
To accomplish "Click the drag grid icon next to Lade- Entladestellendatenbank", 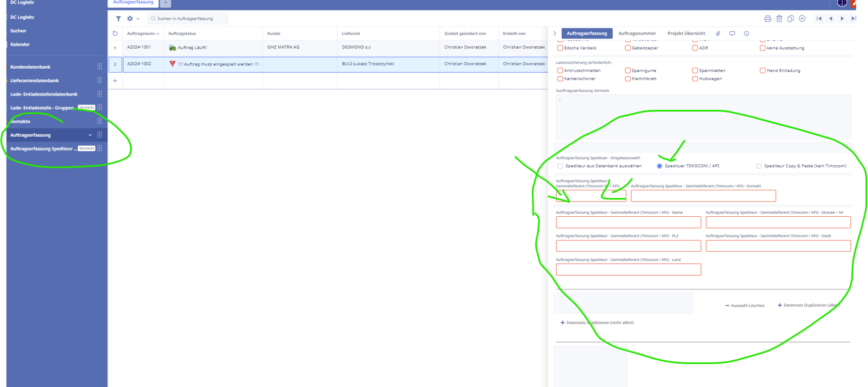I will point(99,94).
